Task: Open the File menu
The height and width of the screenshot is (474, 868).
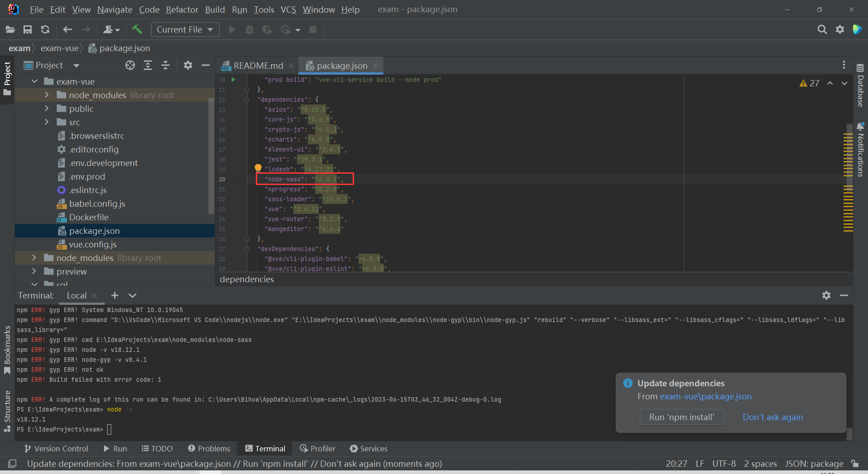Action: click(36, 9)
